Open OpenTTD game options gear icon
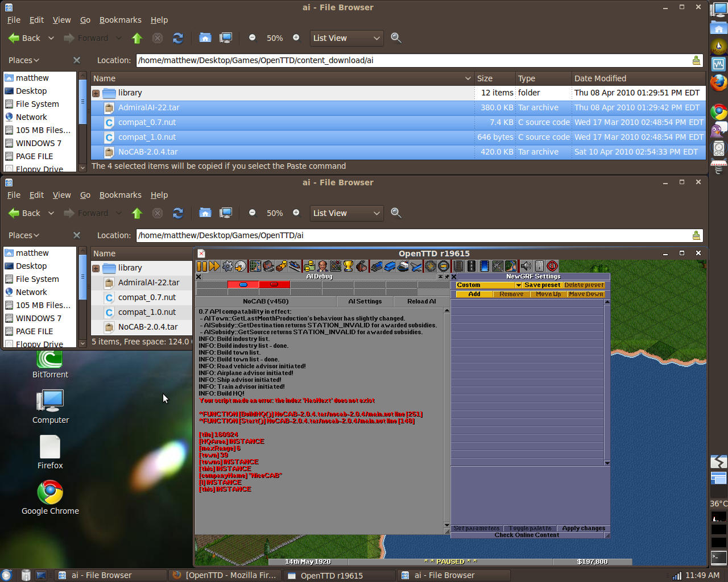Viewport: 728px width, 582px height. 227,266
